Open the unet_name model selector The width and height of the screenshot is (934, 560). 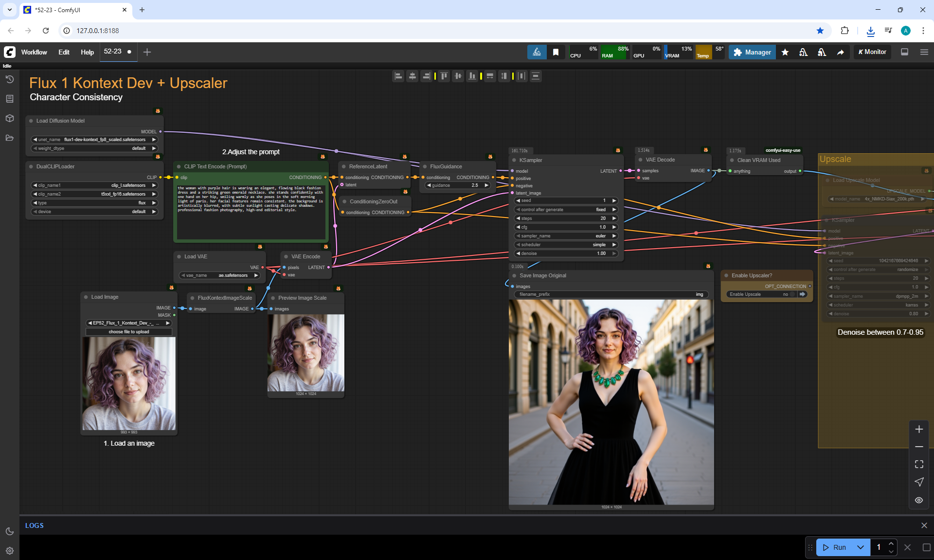(95, 140)
